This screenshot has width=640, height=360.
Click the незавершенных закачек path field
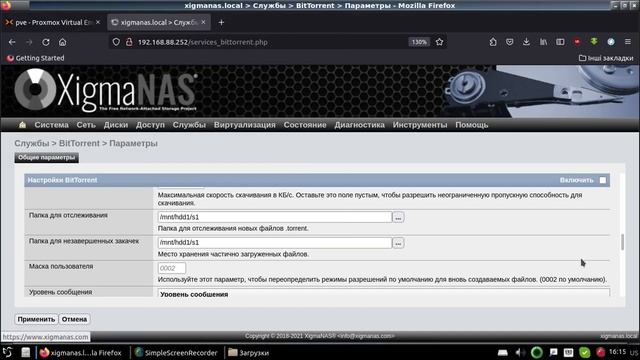click(275, 242)
